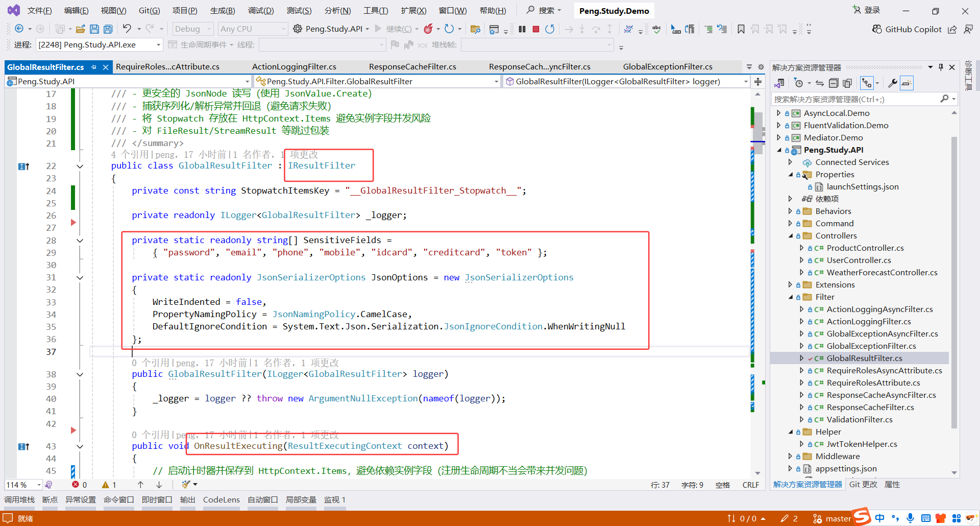Open the member dropdown for GlobalResultFilter constructor
This screenshot has height=526, width=980.
pyautogui.click(x=626, y=82)
